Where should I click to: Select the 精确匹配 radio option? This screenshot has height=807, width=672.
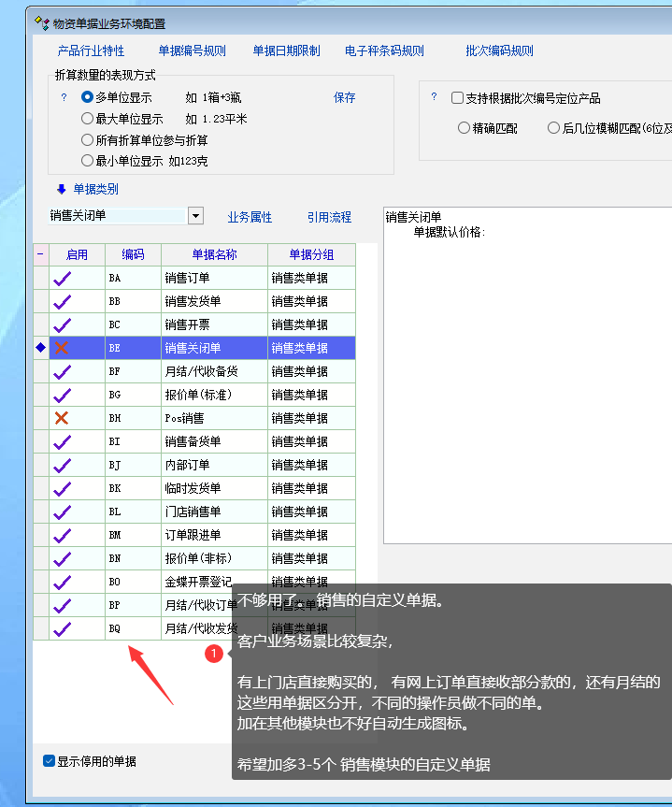pyautogui.click(x=464, y=128)
